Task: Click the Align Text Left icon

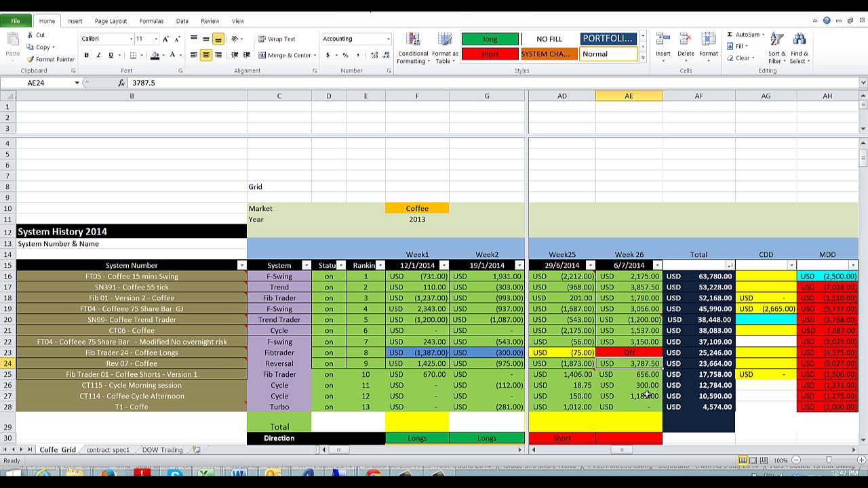Action: click(194, 55)
